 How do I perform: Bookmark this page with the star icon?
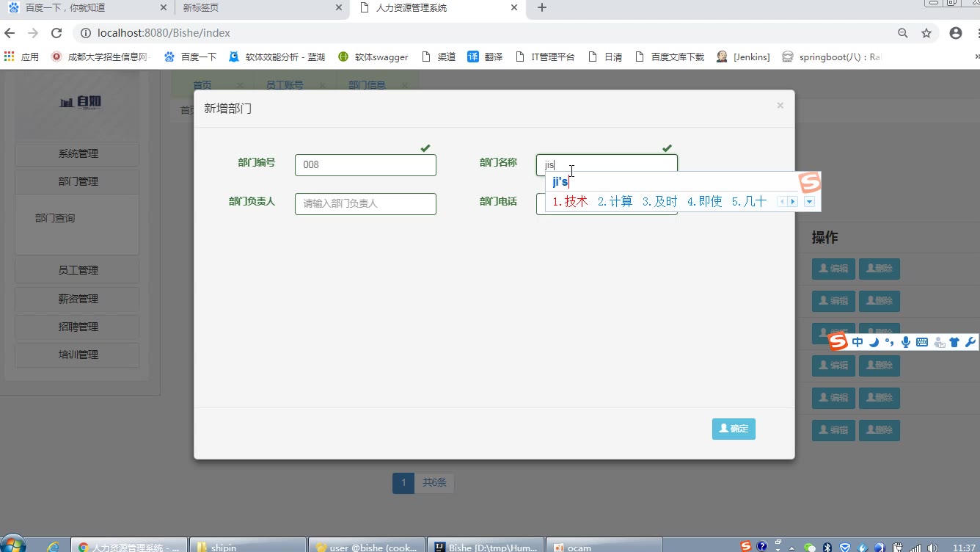pos(926,33)
